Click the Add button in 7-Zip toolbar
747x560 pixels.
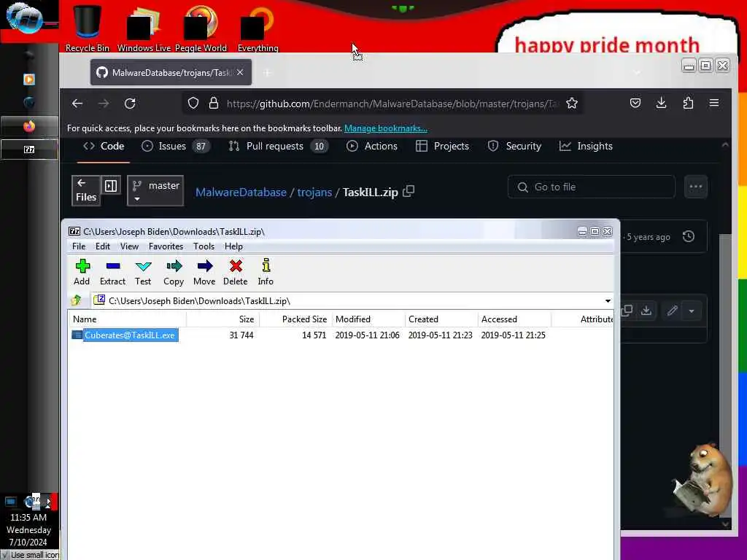[82, 272]
